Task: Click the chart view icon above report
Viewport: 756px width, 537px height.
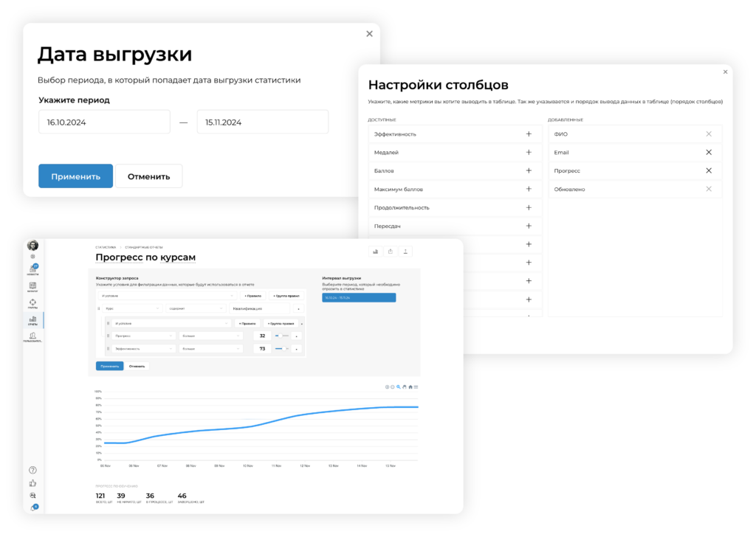Action: (x=376, y=252)
